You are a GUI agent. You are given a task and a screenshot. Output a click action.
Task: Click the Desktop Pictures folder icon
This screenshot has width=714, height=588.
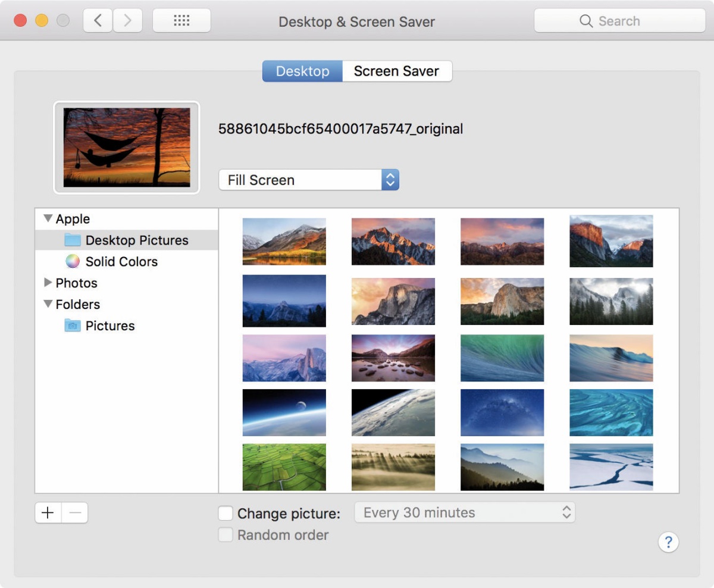pos(73,240)
